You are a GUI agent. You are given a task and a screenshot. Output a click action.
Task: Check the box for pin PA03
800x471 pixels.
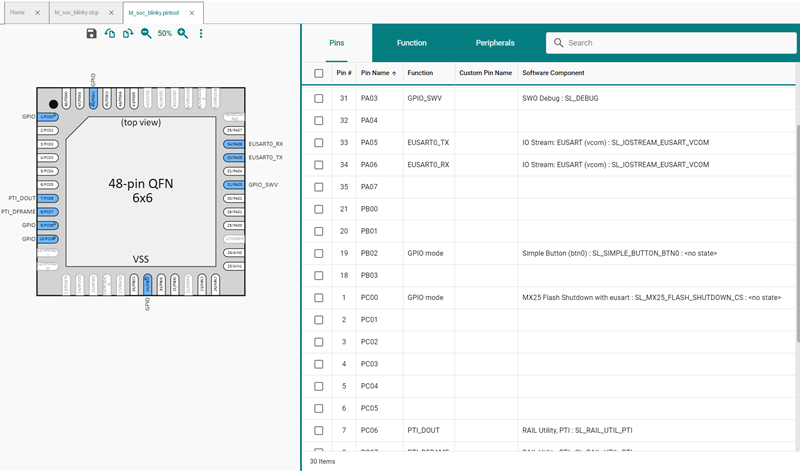click(318, 98)
